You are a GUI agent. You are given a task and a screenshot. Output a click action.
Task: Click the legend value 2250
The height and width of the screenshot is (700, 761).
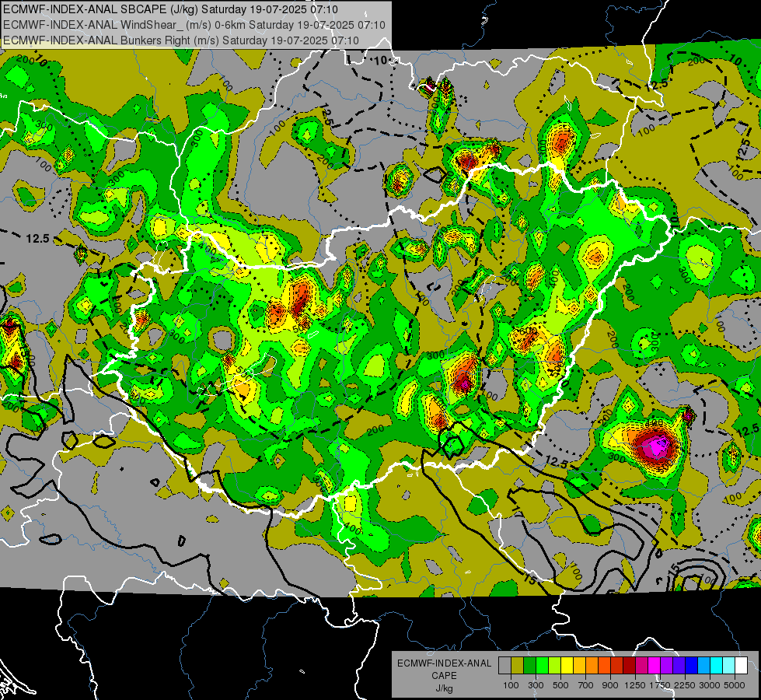(x=686, y=685)
